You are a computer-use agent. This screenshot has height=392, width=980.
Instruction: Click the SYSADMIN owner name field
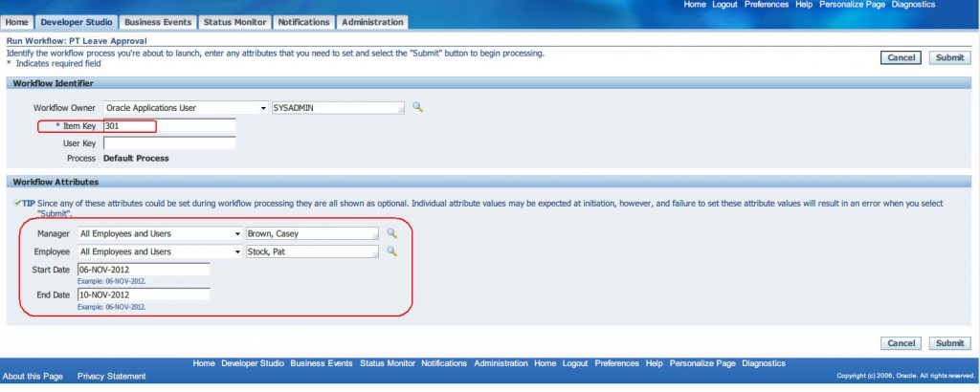click(x=338, y=108)
